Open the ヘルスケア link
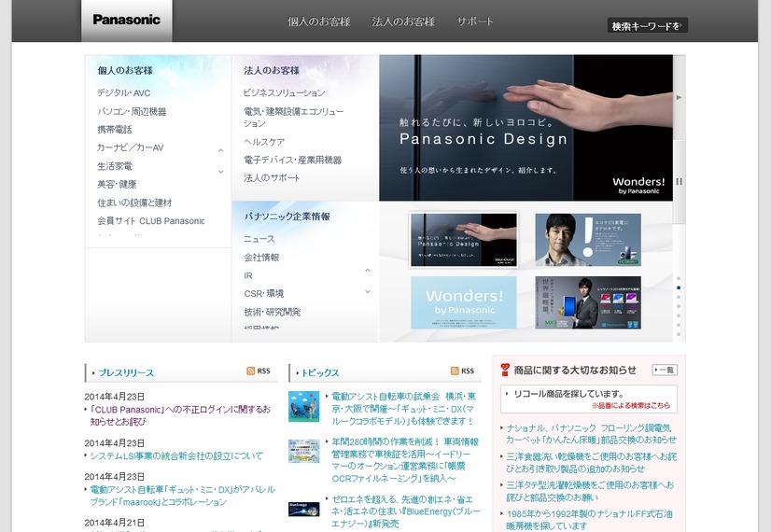This screenshot has width=771, height=532. 264,142
